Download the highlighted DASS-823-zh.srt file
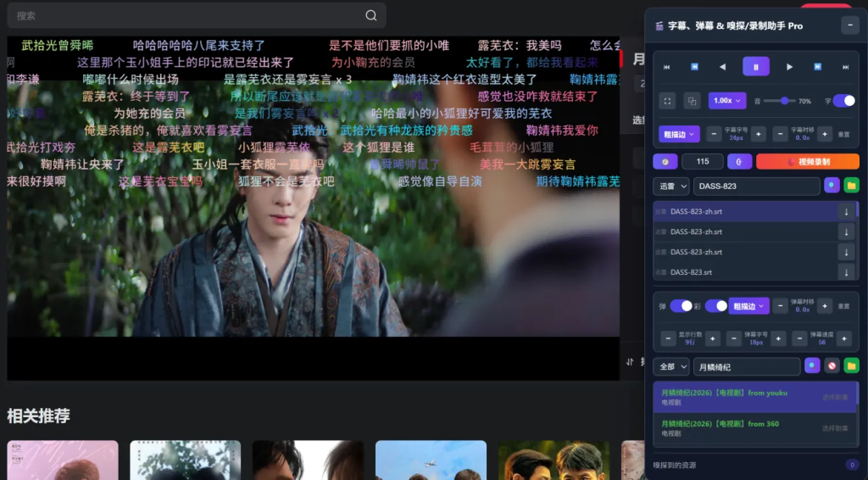The width and height of the screenshot is (868, 480). (847, 211)
